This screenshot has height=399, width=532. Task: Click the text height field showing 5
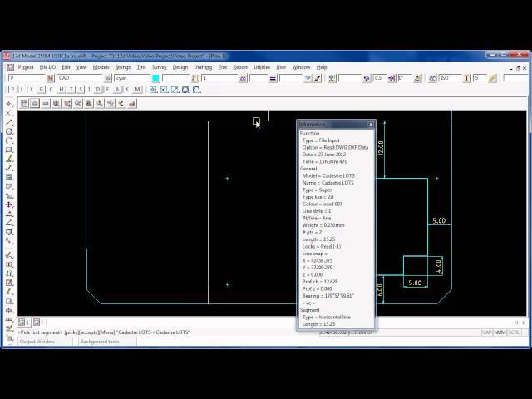(x=480, y=78)
